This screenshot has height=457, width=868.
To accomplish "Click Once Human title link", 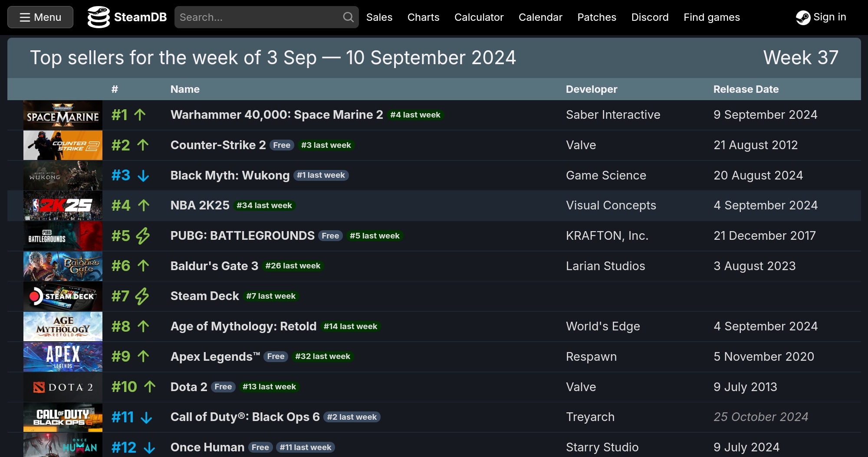I will click(207, 447).
